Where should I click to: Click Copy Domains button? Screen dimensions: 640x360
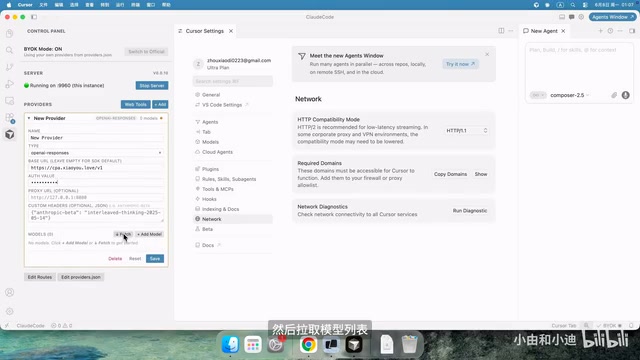click(x=450, y=174)
